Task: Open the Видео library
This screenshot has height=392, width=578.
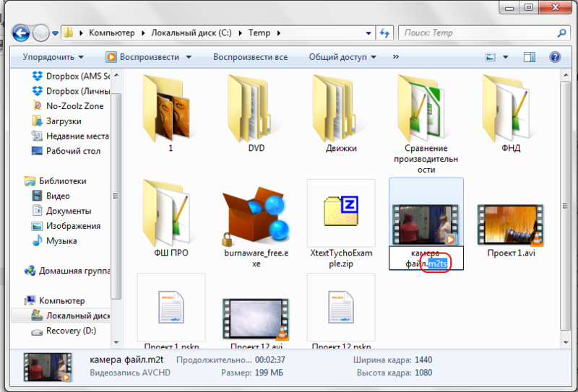Action: tap(51, 196)
